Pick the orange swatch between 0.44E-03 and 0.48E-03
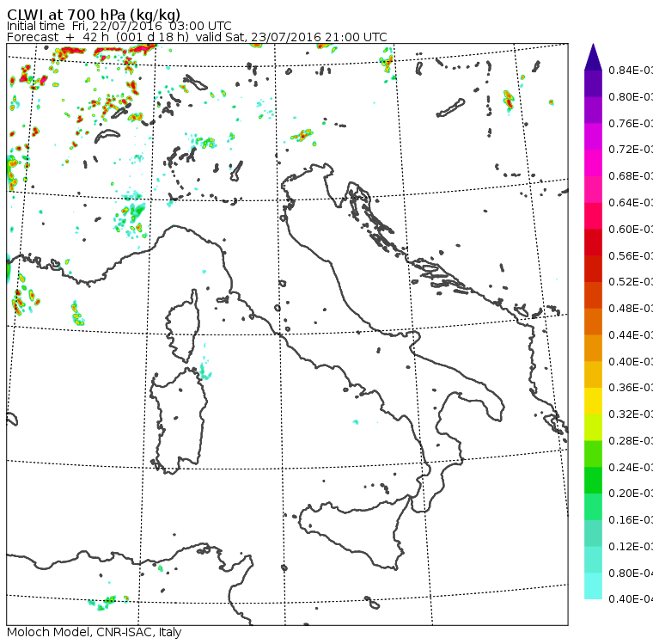The image size is (653, 644). click(x=593, y=322)
